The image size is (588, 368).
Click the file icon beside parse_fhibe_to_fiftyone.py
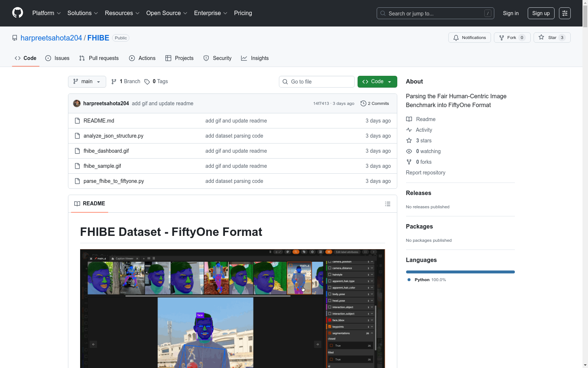tap(77, 181)
